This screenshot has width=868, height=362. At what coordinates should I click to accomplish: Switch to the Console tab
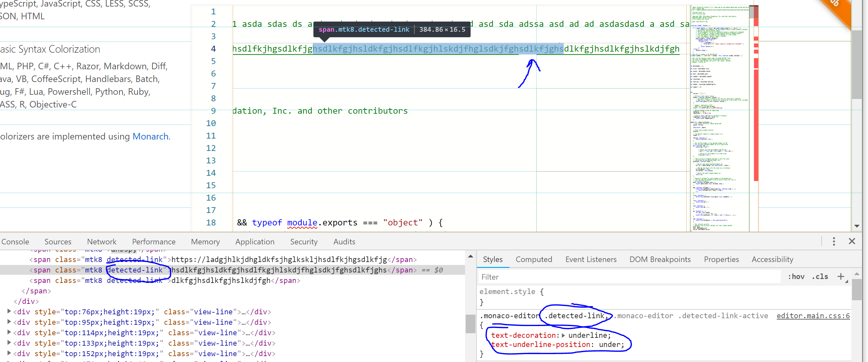[15, 241]
